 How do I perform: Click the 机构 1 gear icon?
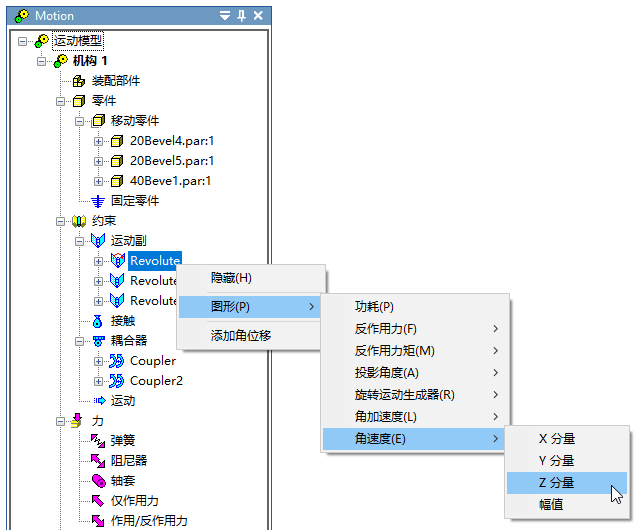point(61,61)
